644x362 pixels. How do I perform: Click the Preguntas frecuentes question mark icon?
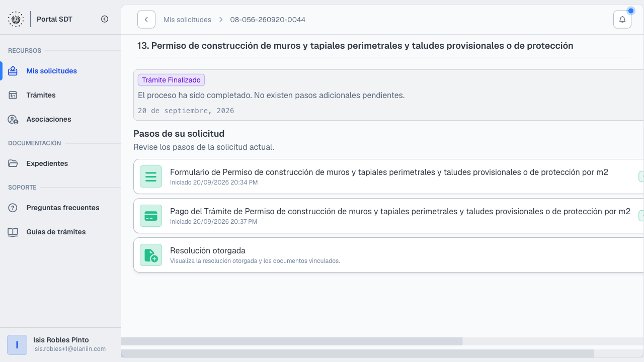(x=13, y=208)
